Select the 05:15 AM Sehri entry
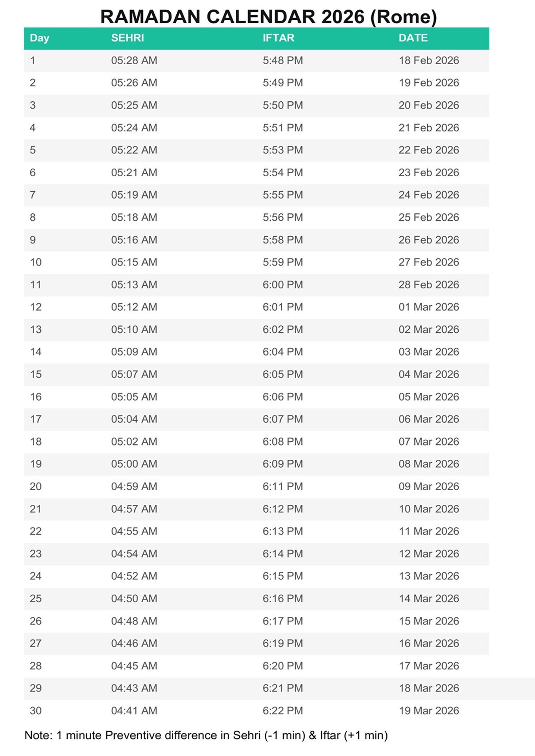The width and height of the screenshot is (535, 756). [134, 262]
